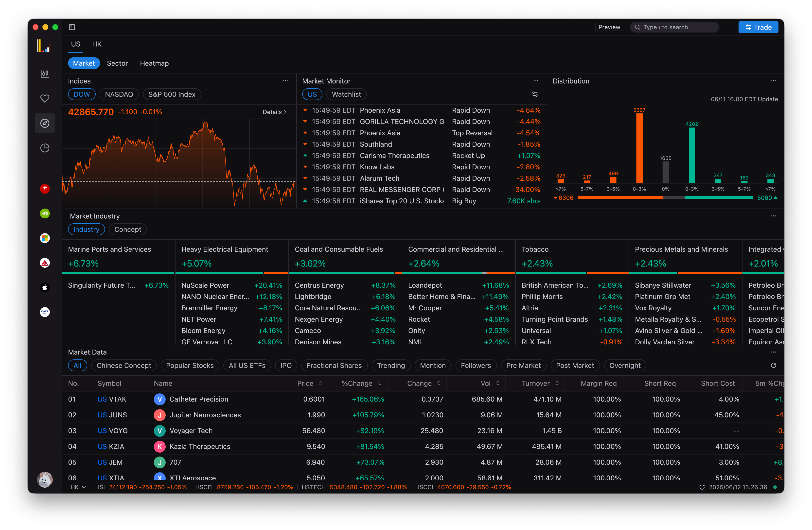
Task: Click the filter sliders icon in Market Monitor
Action: pyautogui.click(x=535, y=94)
